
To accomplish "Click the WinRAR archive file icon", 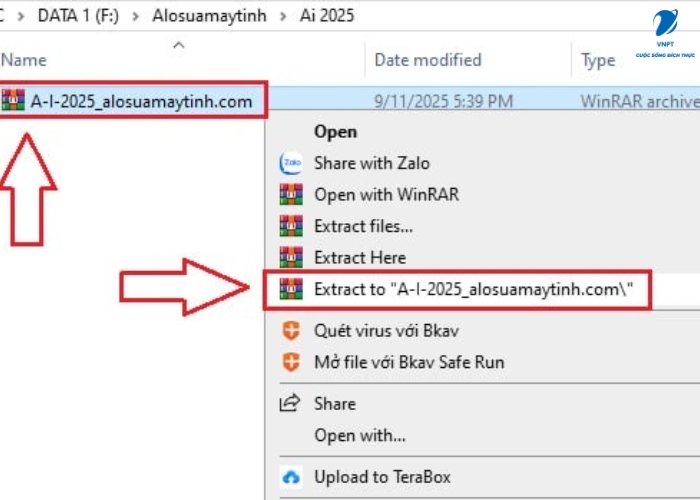I will (x=14, y=101).
